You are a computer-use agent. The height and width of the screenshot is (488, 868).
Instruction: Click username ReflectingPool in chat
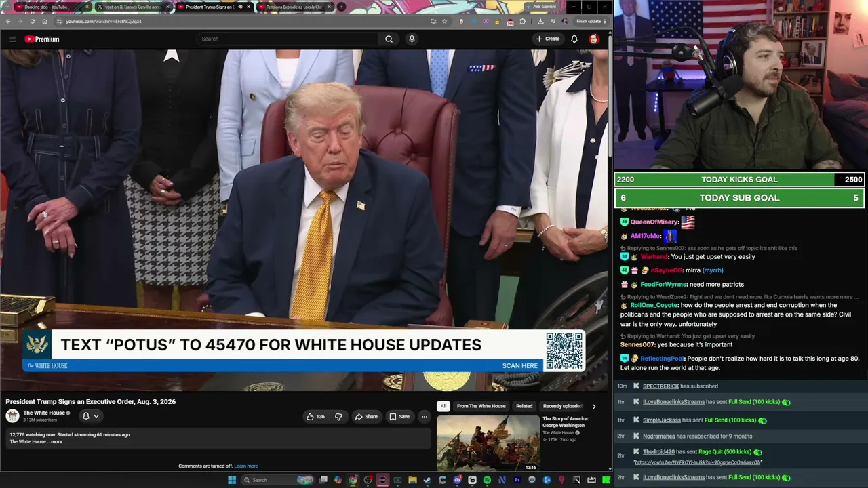tap(663, 359)
